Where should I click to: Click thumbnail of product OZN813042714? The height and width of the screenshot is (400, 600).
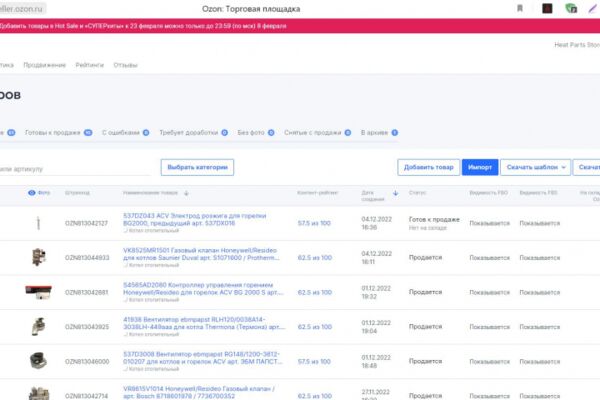pyautogui.click(x=39, y=393)
